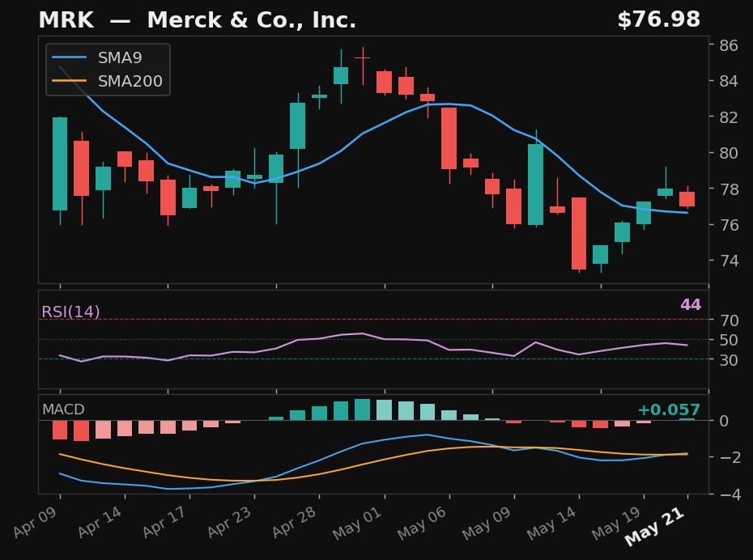
Task: Click the RSI(14) panel label
Action: click(x=70, y=312)
